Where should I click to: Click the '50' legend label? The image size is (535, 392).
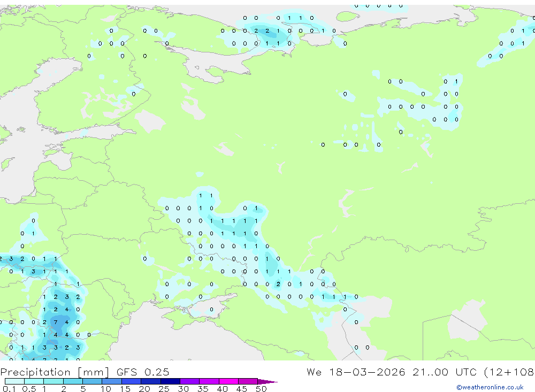(261, 389)
